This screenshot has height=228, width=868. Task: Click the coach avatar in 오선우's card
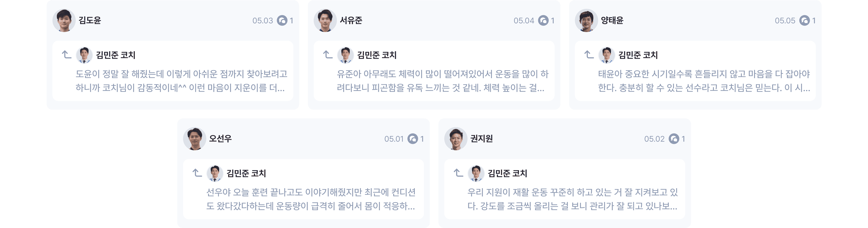[x=215, y=173]
